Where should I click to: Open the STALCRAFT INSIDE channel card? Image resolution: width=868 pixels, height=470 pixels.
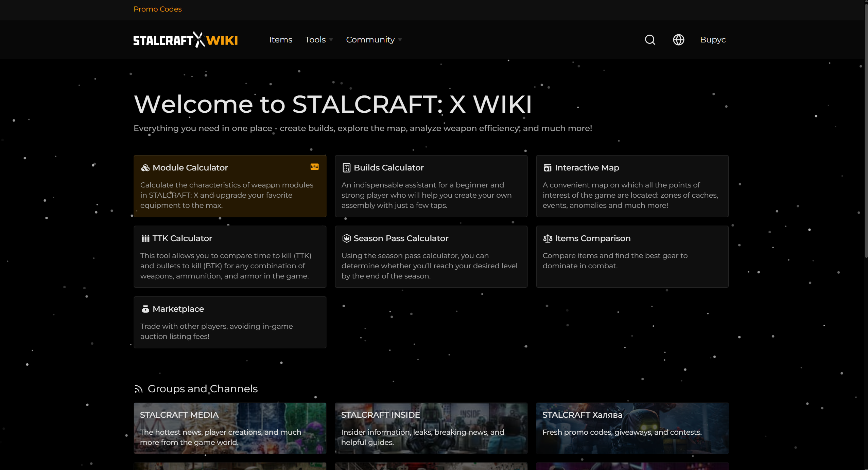[x=431, y=428]
